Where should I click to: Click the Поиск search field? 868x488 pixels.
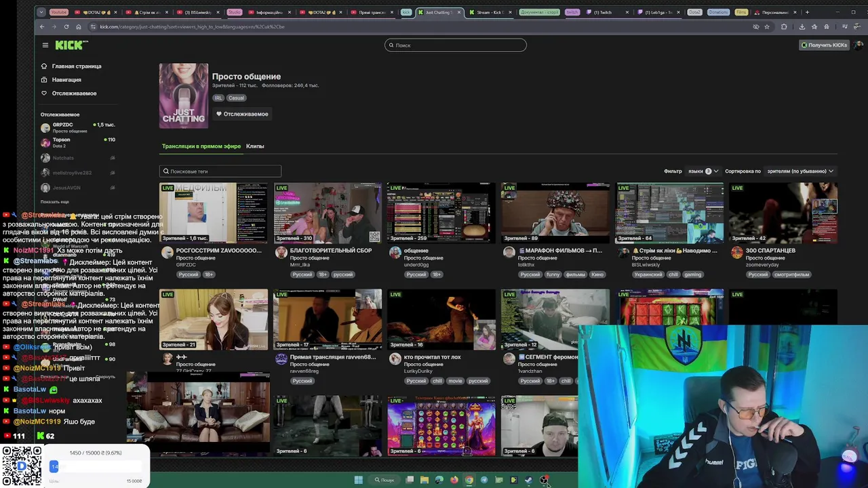point(455,45)
